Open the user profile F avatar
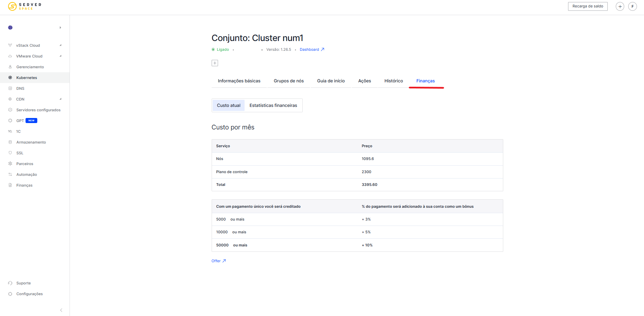Viewport: 644px width, 316px height. (x=633, y=6)
